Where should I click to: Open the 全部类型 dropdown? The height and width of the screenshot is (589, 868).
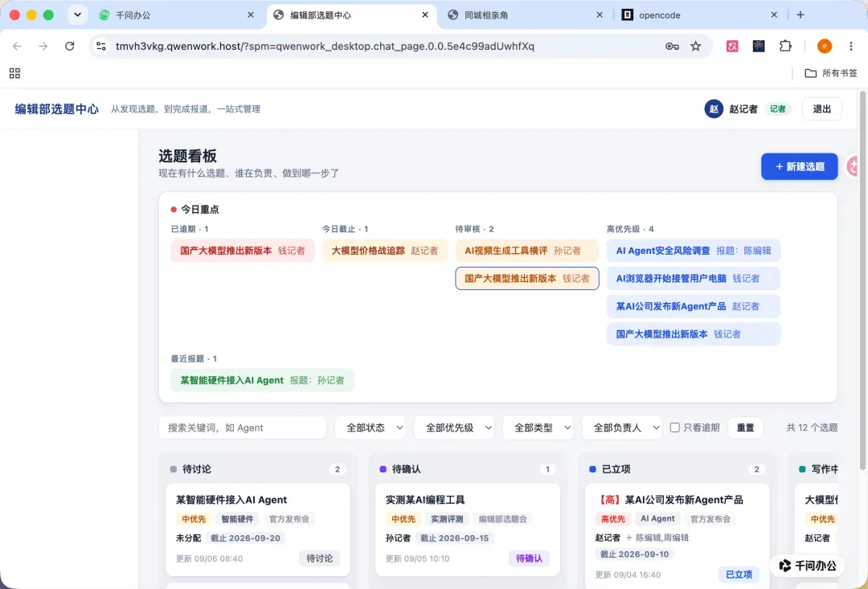538,427
